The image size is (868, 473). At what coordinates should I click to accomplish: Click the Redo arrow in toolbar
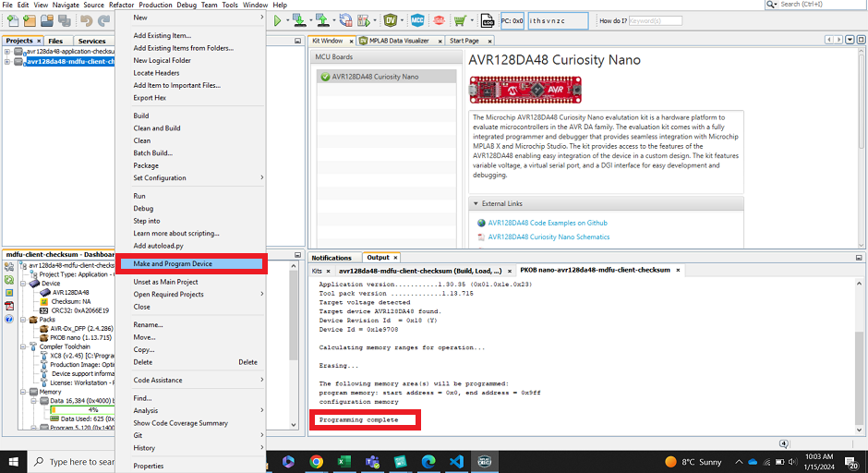103,21
